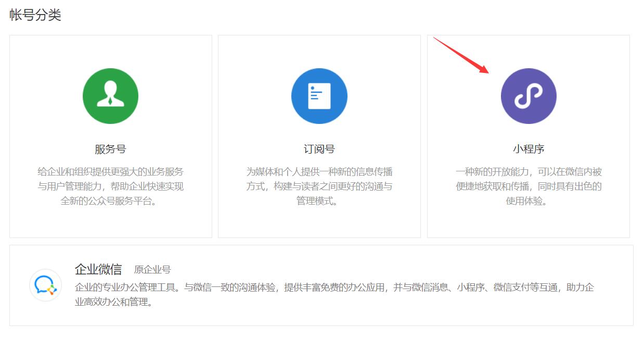Screen dimensions: 644x338
Task: Click blank space below the 服务号 description
Action: pyautogui.click(x=110, y=221)
